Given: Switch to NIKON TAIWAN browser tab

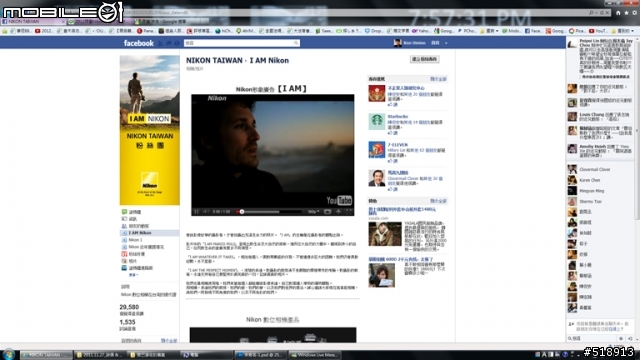Looking at the screenshot, I should click(x=33, y=21).
